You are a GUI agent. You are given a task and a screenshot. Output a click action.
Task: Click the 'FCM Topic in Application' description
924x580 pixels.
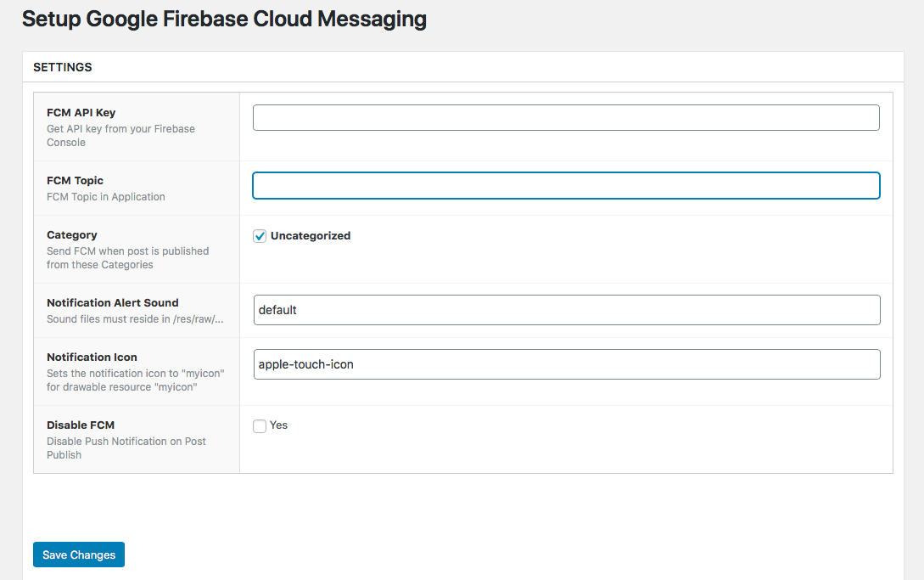[x=106, y=196]
